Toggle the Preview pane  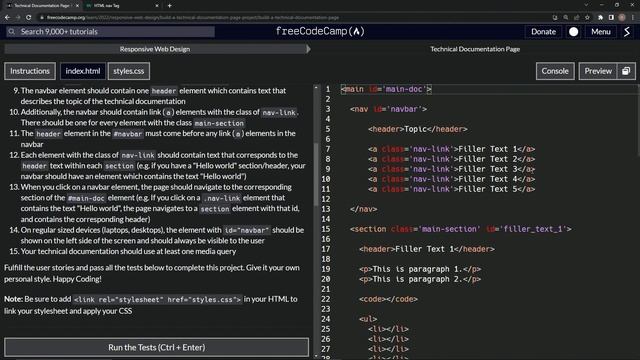pos(598,71)
